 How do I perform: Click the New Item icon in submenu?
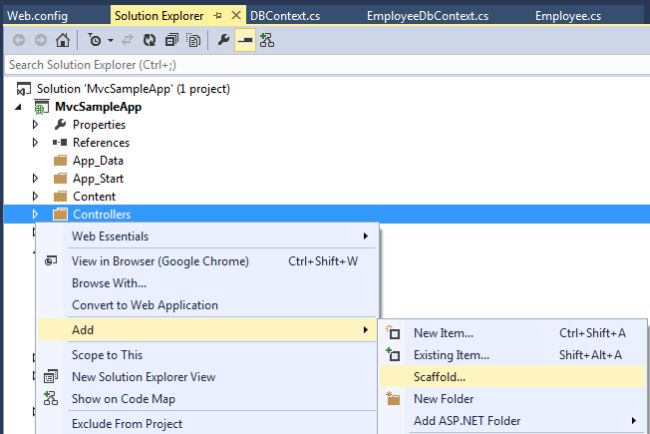click(393, 332)
